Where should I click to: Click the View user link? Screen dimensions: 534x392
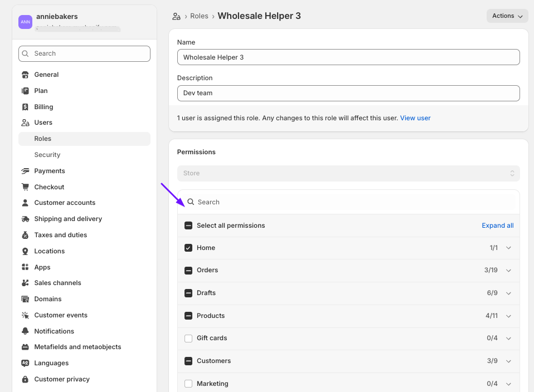pos(415,118)
